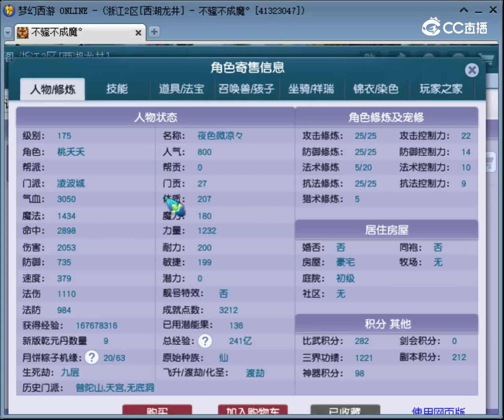Click the 房屋 value 豪宅
Image resolution: width=504 pixels, height=420 pixels.
(346, 262)
